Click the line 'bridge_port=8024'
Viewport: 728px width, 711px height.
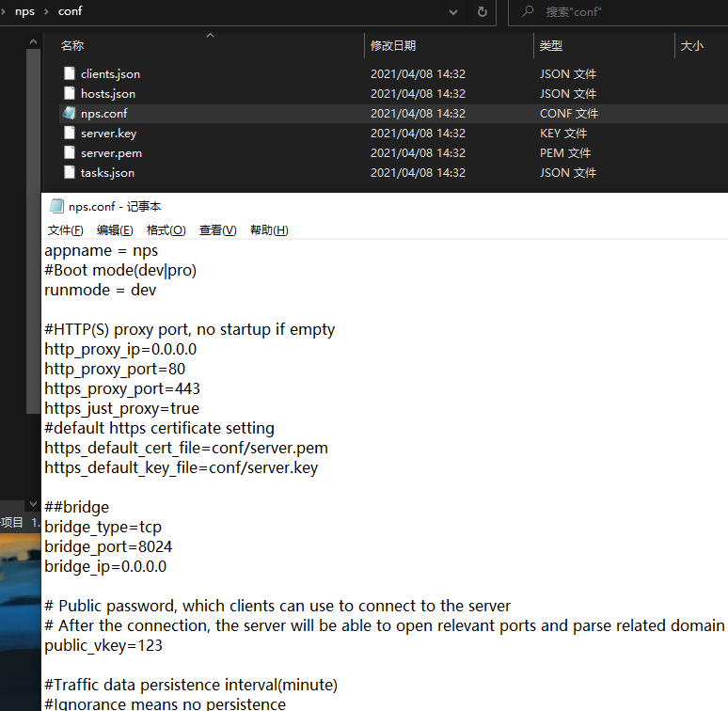tap(108, 546)
